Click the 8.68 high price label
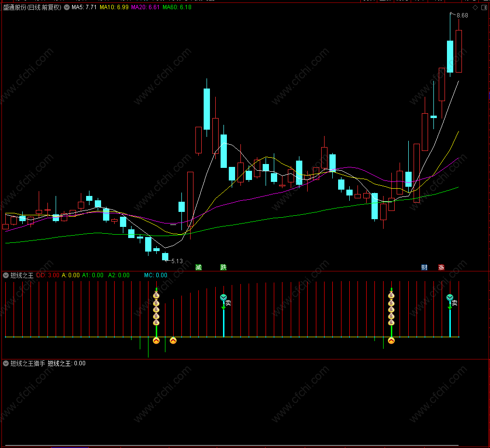The image size is (490, 448). [462, 15]
